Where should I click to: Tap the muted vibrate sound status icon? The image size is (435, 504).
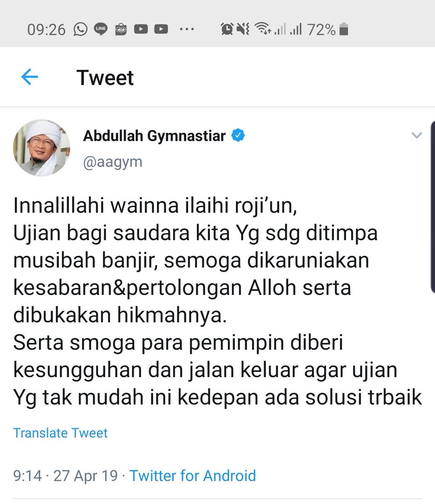pos(243,29)
